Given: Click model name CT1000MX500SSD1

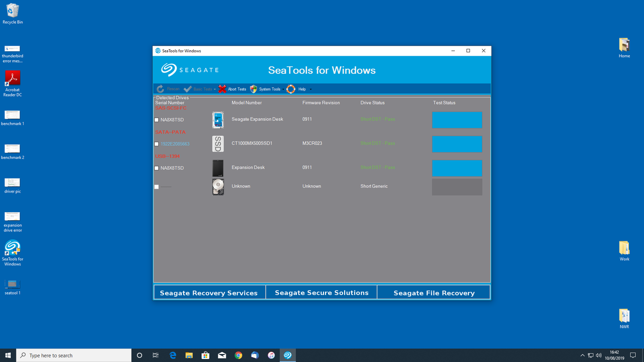Looking at the screenshot, I should (252, 143).
